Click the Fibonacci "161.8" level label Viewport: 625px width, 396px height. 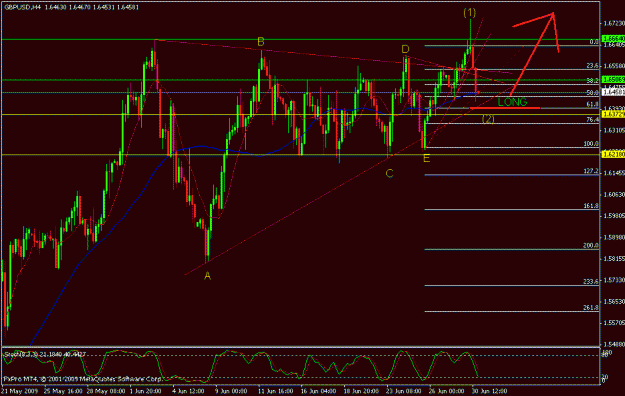point(591,206)
